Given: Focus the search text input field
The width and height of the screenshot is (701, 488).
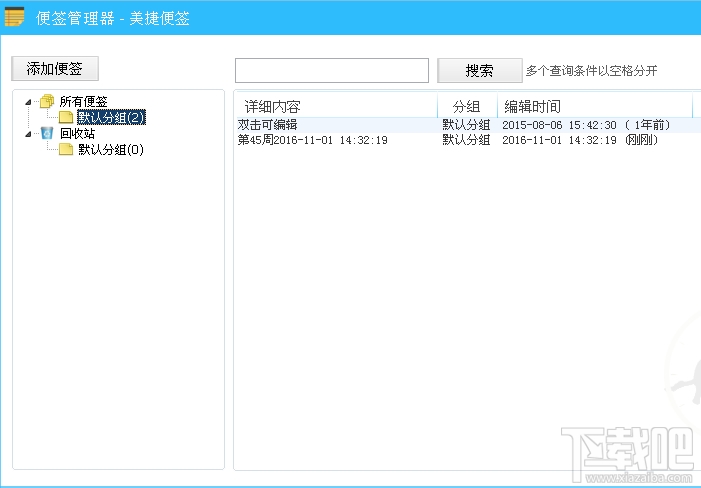Looking at the screenshot, I should pos(332,70).
